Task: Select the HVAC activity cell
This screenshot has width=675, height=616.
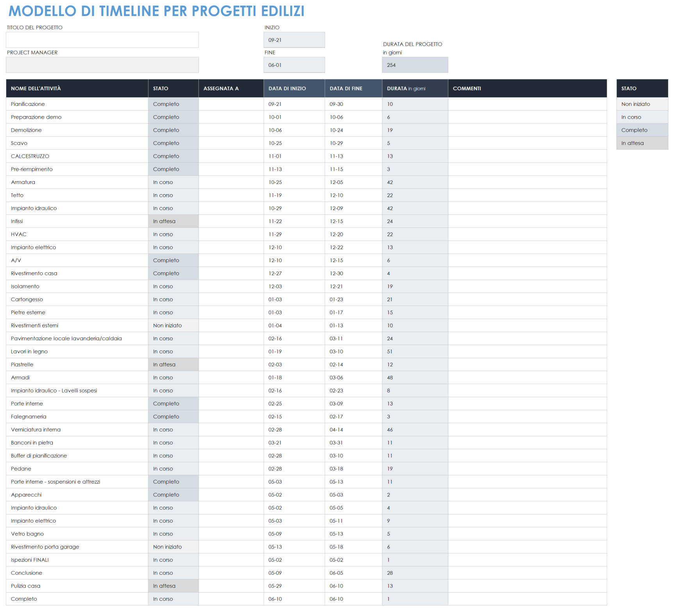Action: point(77,234)
